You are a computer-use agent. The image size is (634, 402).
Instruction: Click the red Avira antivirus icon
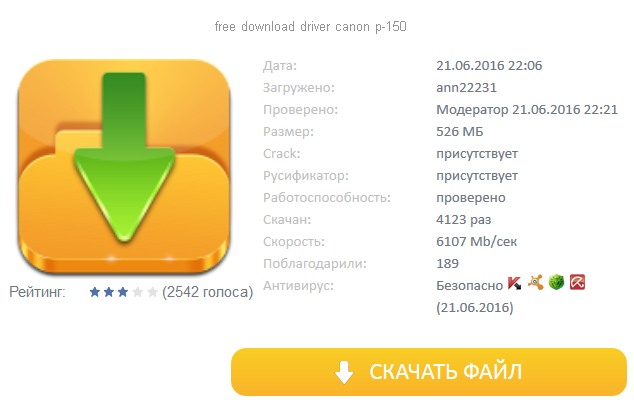pos(577,282)
